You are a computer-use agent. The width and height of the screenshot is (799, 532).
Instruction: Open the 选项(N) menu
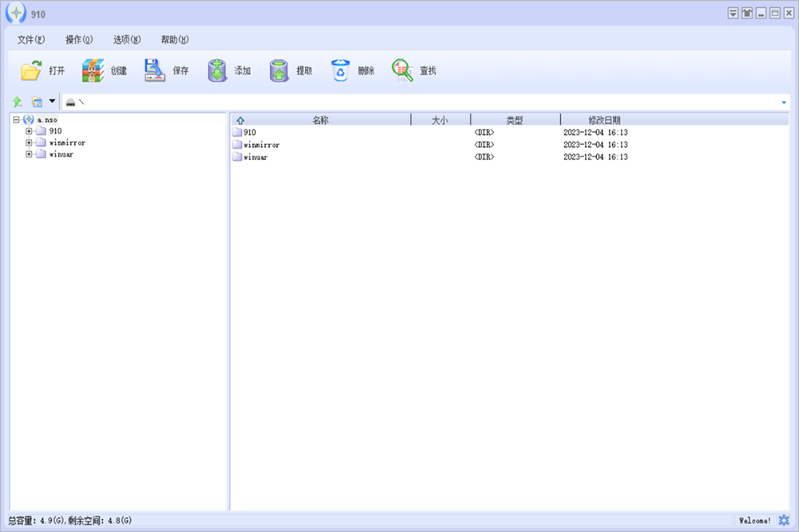tap(127, 39)
